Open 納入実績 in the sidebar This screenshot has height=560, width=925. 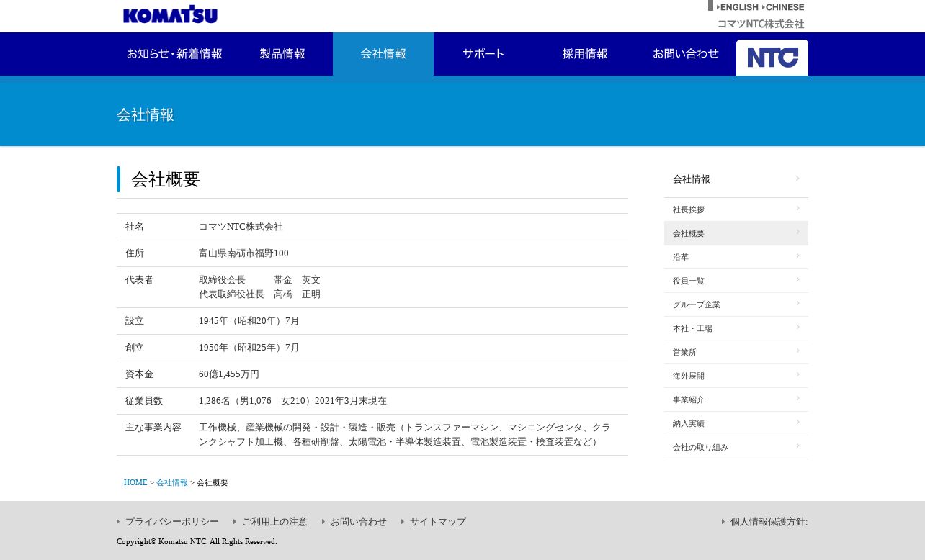click(x=736, y=423)
